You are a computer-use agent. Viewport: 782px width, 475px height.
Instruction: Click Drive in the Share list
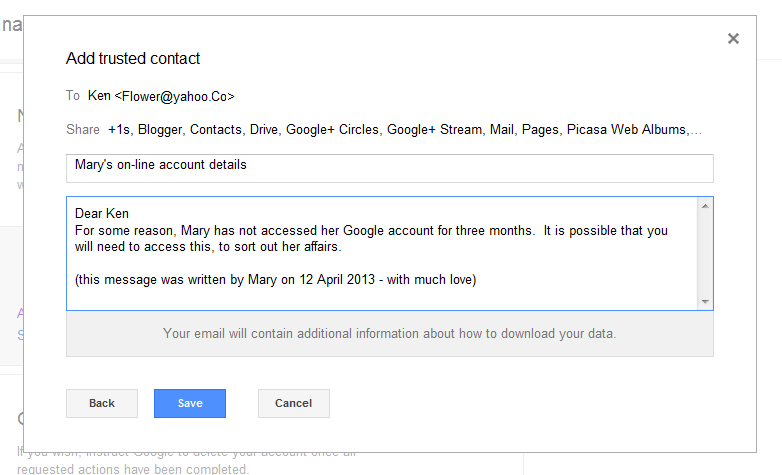click(x=264, y=129)
